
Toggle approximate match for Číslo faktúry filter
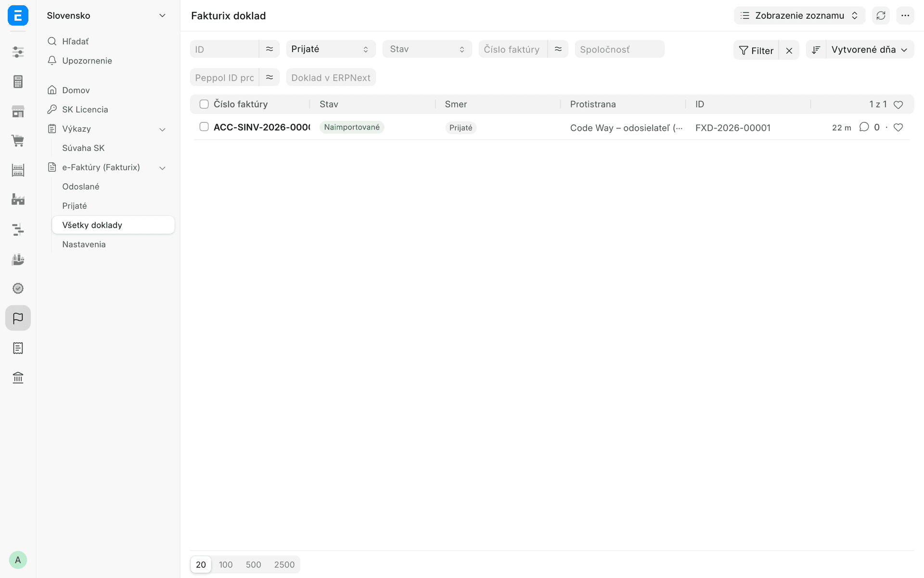(558, 49)
